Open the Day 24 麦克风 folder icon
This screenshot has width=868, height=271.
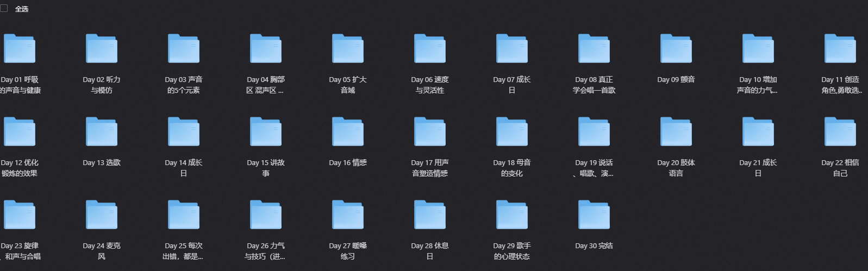point(102,215)
